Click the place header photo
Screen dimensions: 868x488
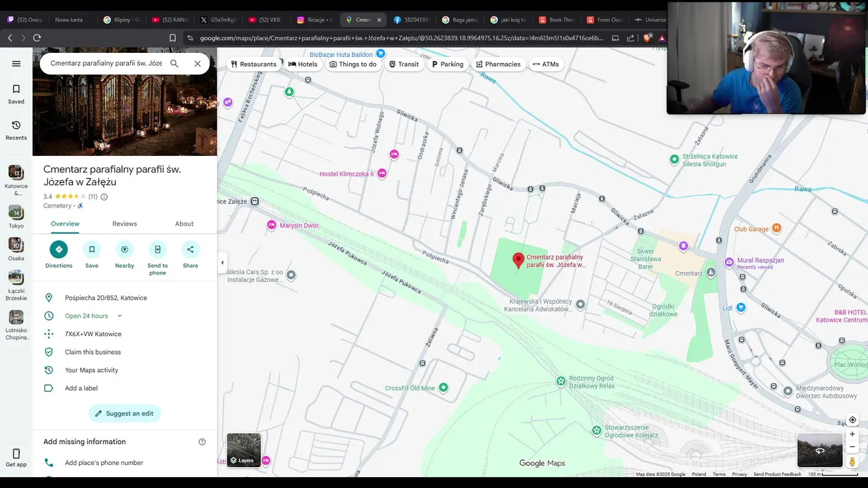click(125, 102)
